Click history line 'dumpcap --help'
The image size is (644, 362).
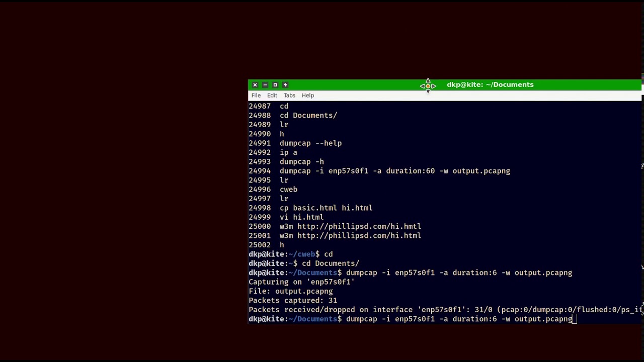point(295,143)
